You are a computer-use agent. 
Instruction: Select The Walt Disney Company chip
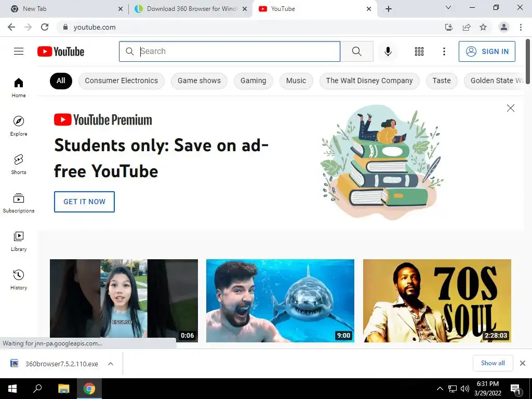point(369,81)
